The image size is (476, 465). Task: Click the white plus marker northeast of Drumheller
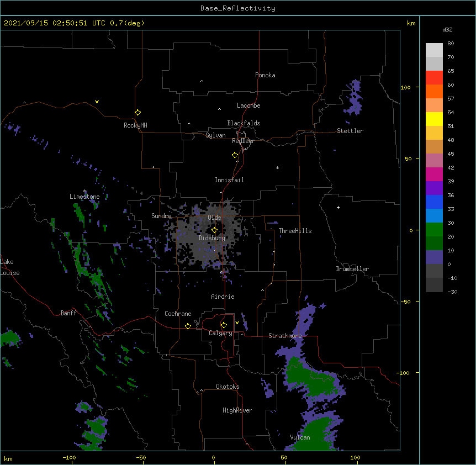[x=338, y=207]
